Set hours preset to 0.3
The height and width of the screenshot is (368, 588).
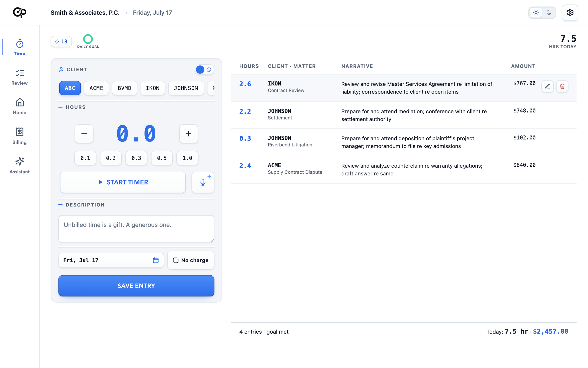tap(136, 158)
